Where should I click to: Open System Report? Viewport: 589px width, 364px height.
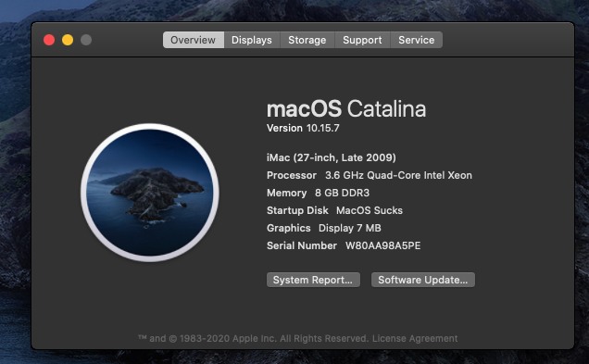(x=313, y=280)
